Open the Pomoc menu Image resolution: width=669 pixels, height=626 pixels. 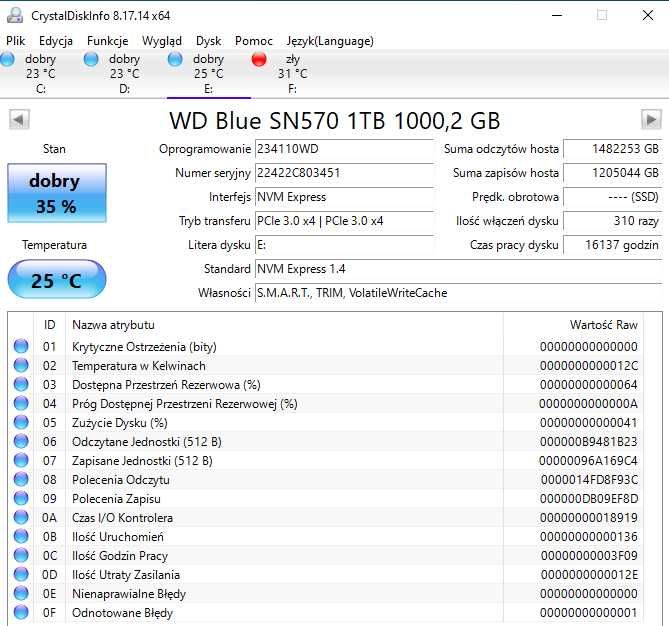[x=254, y=41]
